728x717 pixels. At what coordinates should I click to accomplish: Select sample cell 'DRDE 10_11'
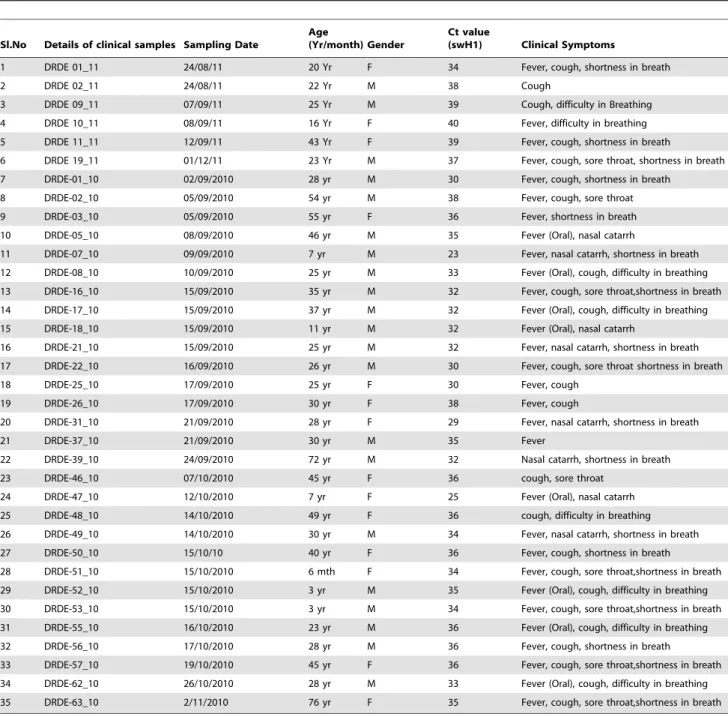point(71,123)
